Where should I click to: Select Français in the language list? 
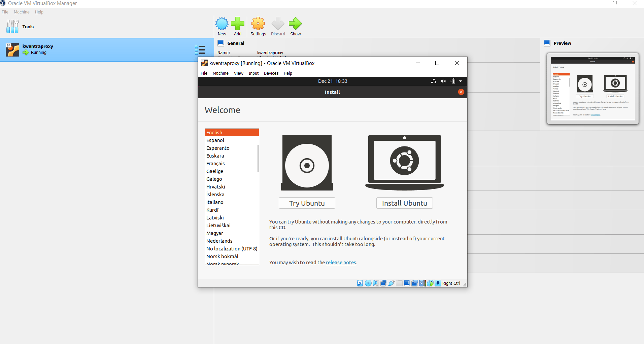point(232,164)
